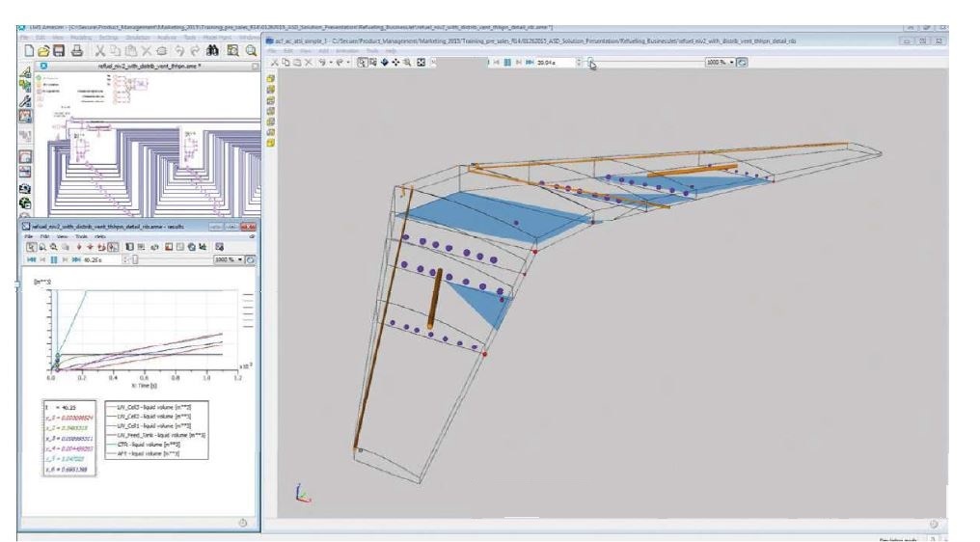Viewport: 980px width, 542px height.
Task: Click the second yellow view cube icon
Action: (x=271, y=90)
